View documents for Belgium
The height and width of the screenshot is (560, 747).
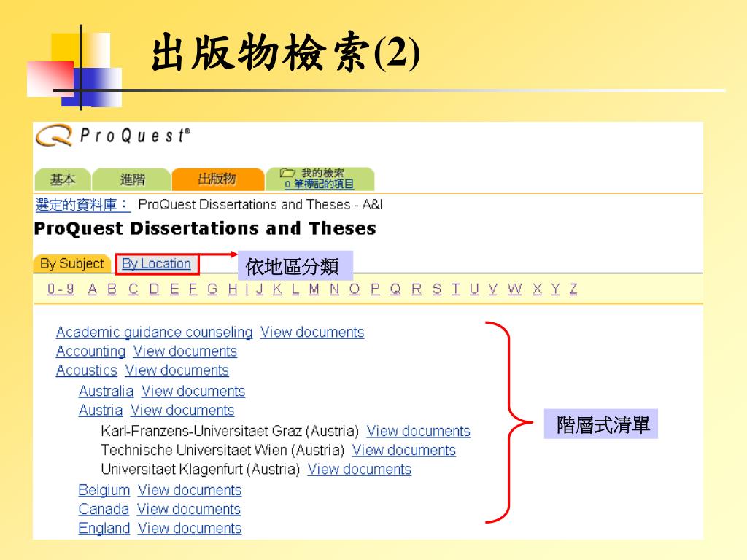click(190, 491)
